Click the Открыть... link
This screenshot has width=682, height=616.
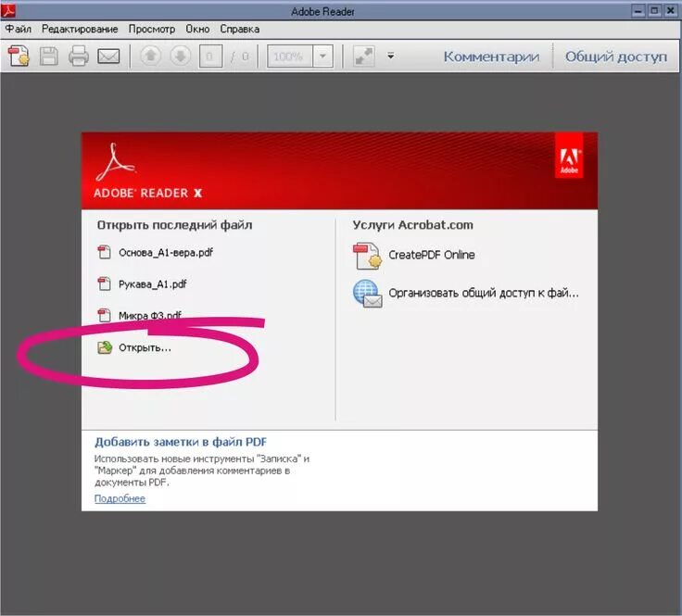[x=145, y=347]
